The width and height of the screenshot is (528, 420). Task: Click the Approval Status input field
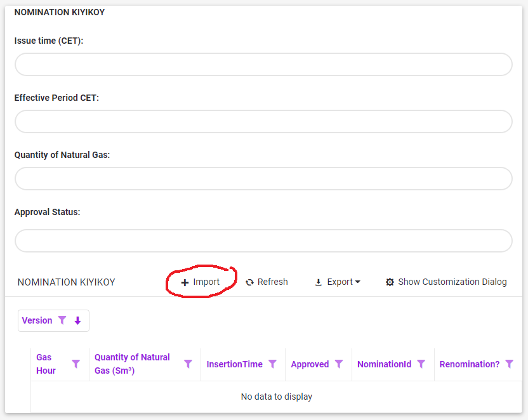[263, 241]
